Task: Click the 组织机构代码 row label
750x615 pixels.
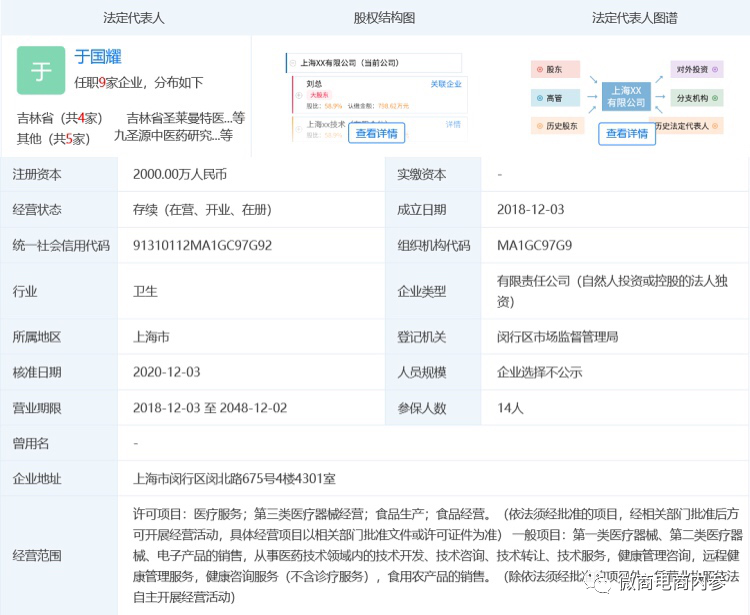Action: pos(434,245)
